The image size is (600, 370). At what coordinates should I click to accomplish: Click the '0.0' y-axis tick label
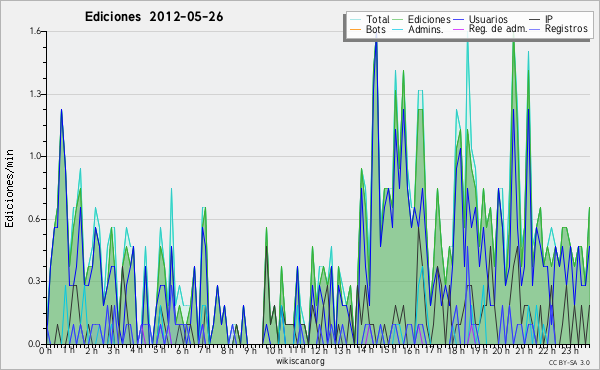(x=35, y=344)
